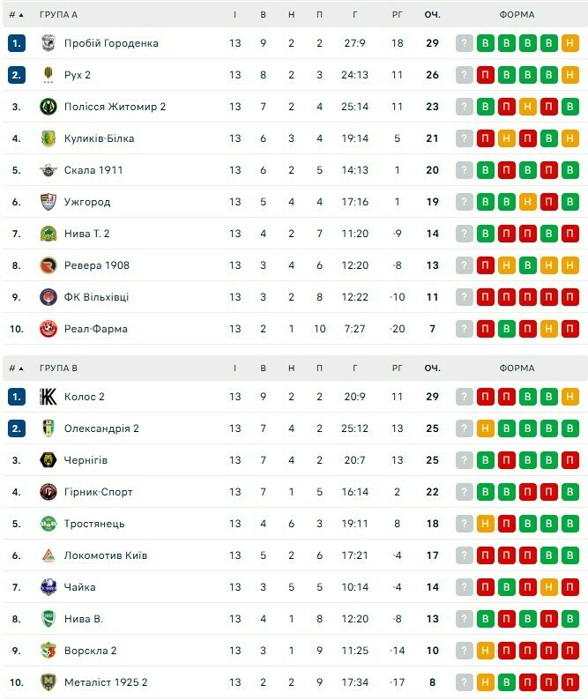
Task: Click the РГ column header in Група В
Action: [x=397, y=369]
